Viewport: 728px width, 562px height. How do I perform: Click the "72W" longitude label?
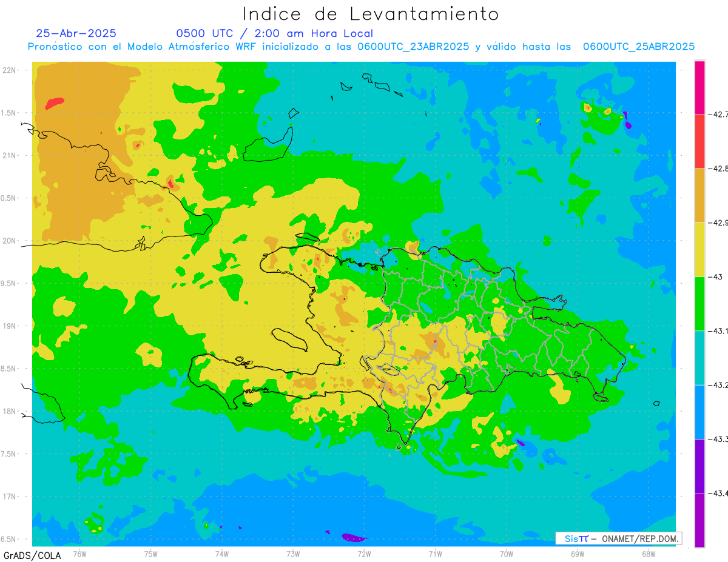[364, 554]
